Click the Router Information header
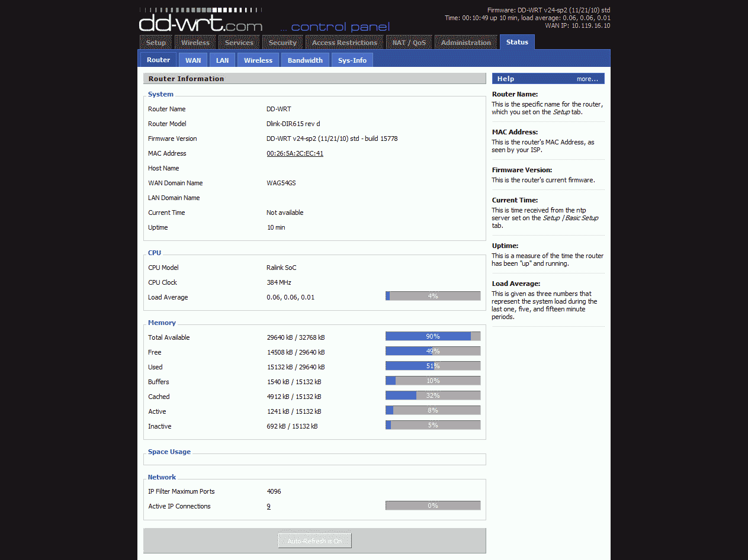 tap(314, 79)
